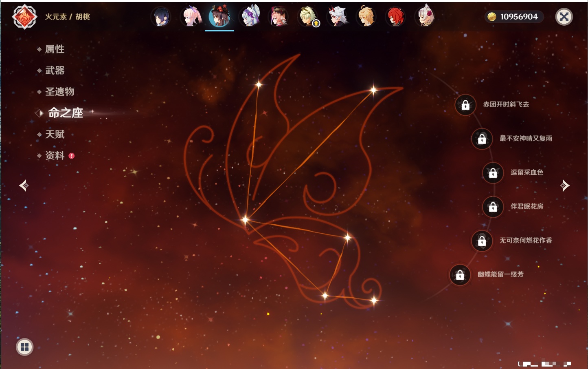Select the white-haired character with red horns
588x369 pixels.
[338, 17]
